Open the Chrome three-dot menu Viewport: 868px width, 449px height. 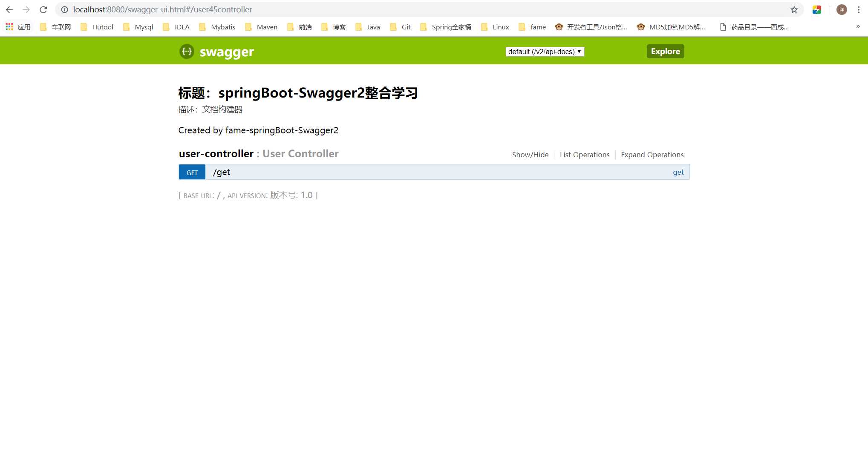(x=859, y=9)
